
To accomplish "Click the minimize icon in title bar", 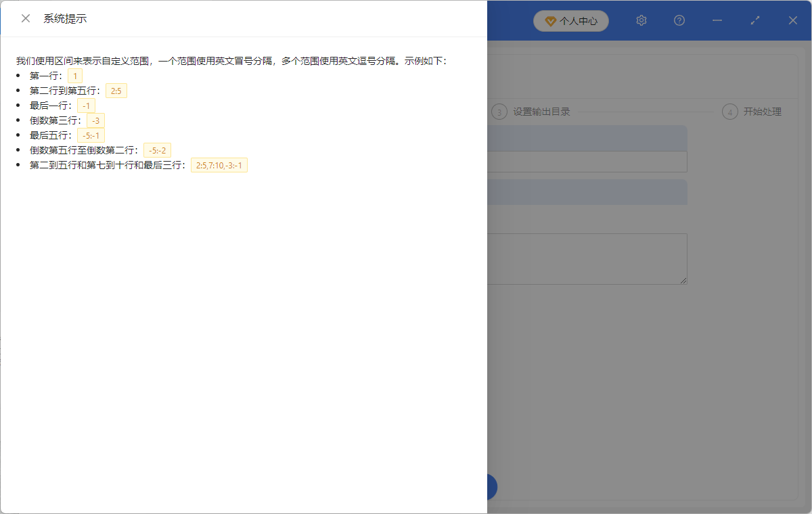I will click(717, 20).
